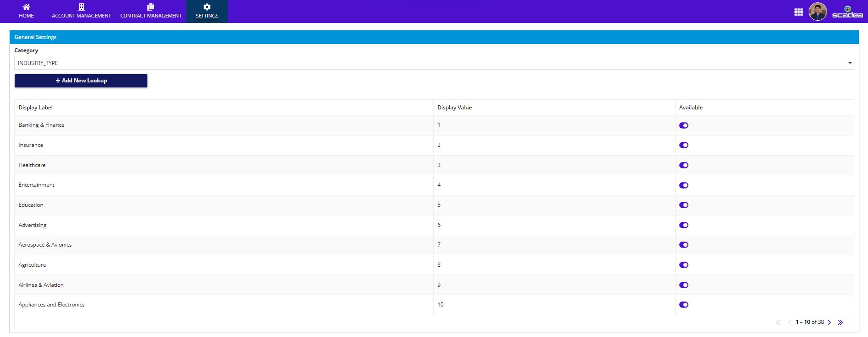This screenshot has width=868, height=337.
Task: Go to the Home tab
Action: click(26, 11)
